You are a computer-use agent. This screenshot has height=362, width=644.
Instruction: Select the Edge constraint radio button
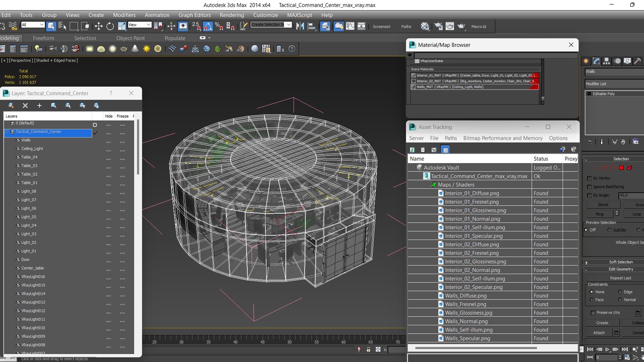coord(620,292)
